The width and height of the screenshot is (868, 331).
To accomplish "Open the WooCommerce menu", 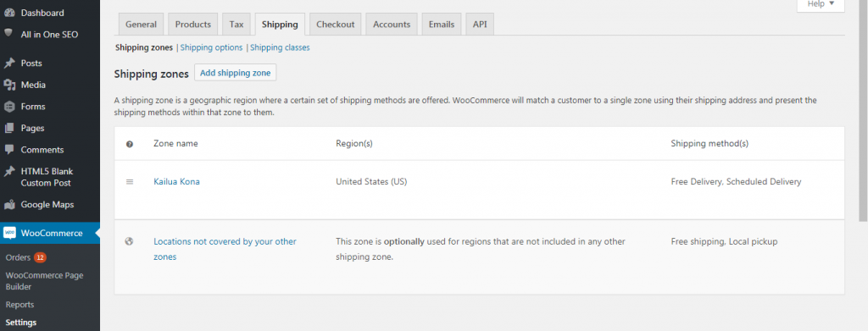I will [x=52, y=233].
